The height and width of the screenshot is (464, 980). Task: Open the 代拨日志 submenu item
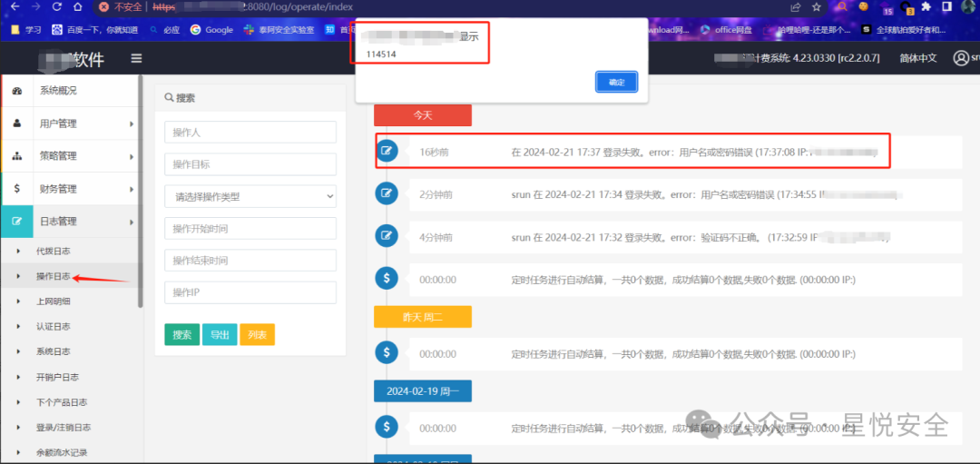tap(54, 251)
